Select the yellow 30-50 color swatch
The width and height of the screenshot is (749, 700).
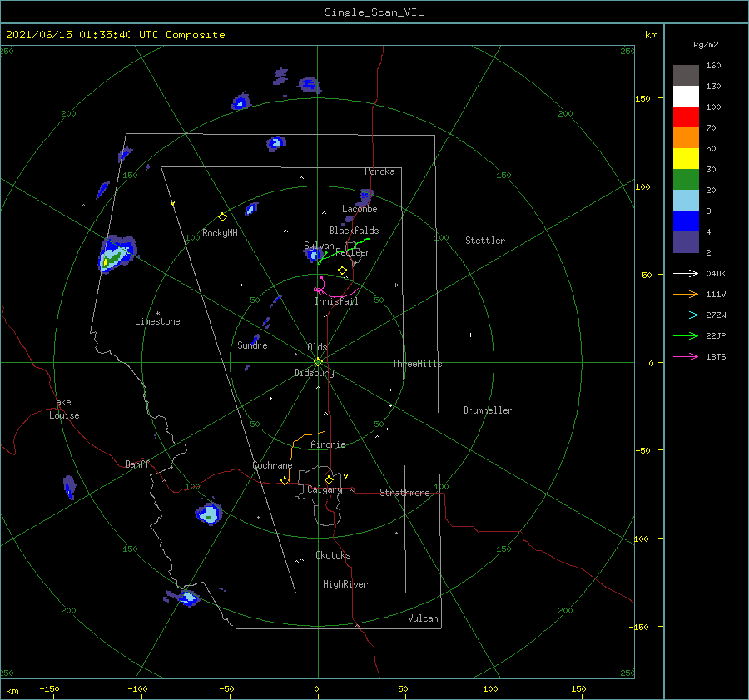click(686, 159)
